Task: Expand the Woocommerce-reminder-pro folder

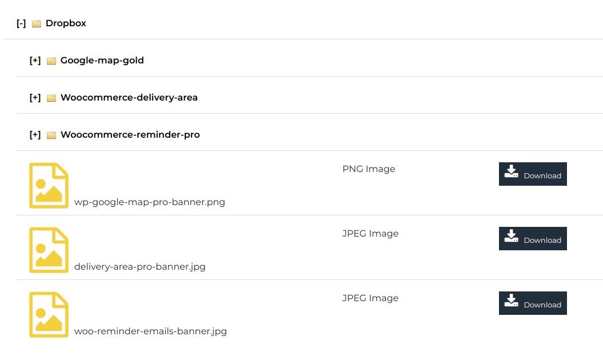Action: 35,134
